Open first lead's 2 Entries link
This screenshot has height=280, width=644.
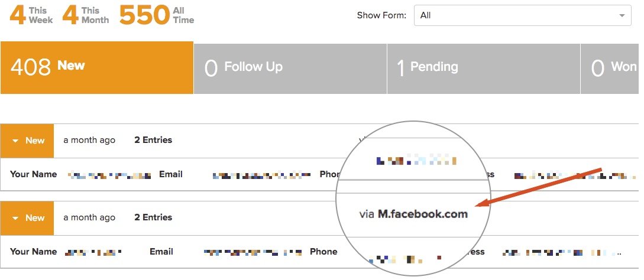pos(153,140)
